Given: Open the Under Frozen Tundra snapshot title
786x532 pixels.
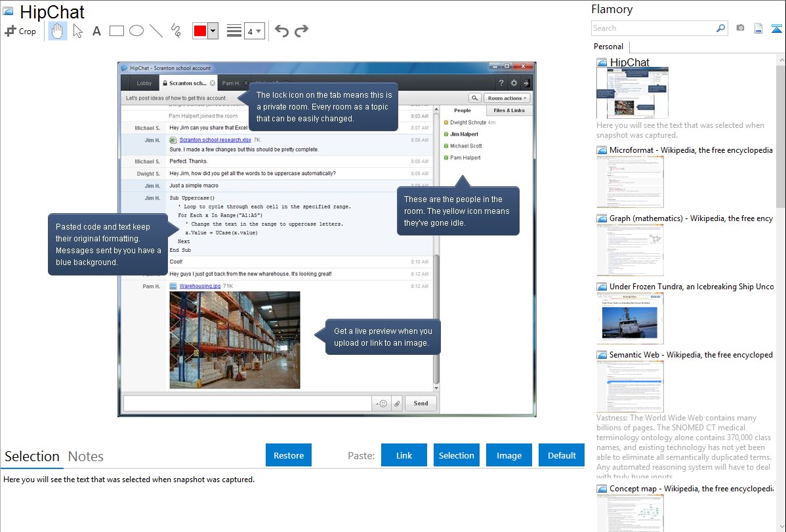Looking at the screenshot, I should (x=692, y=286).
